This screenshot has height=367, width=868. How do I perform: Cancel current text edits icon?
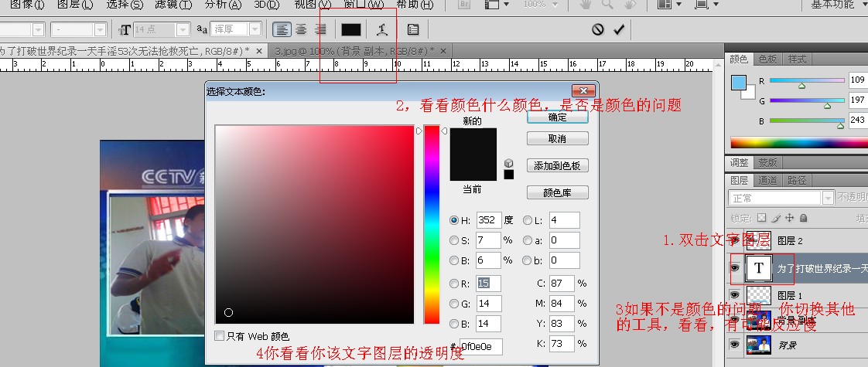[x=597, y=29]
